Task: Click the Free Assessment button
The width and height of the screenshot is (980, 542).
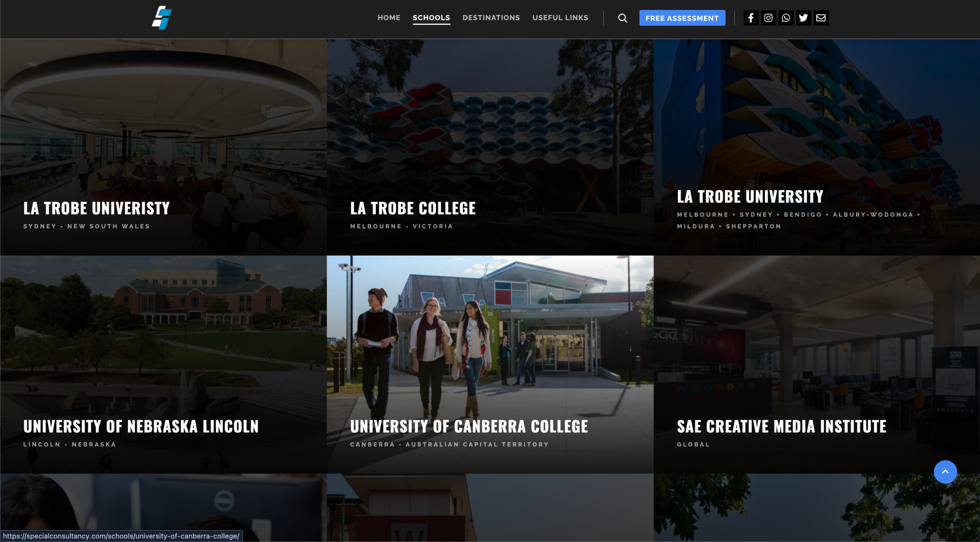Action: tap(682, 18)
